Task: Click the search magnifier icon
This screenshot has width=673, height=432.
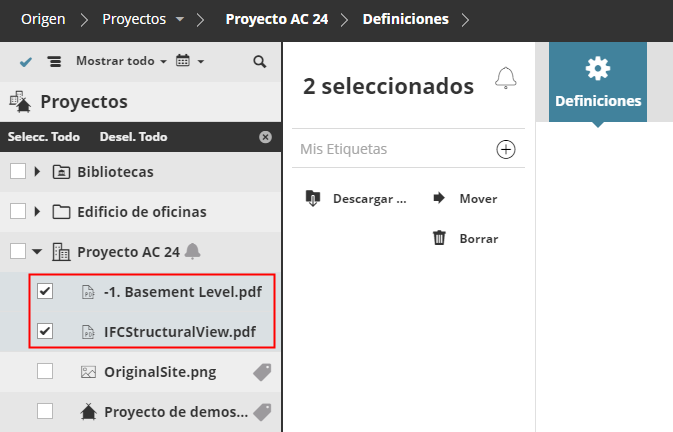Action: point(260,61)
